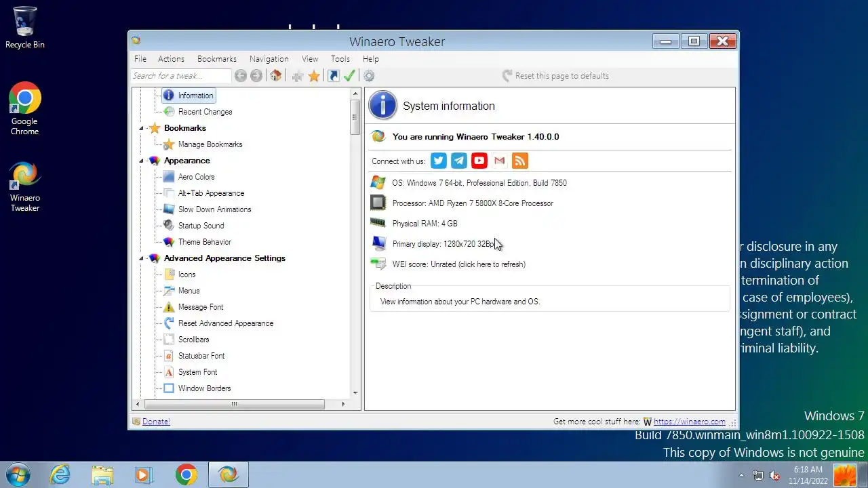Image resolution: width=868 pixels, height=488 pixels.
Task: Go back with the toolbar back arrow
Action: pos(241,76)
